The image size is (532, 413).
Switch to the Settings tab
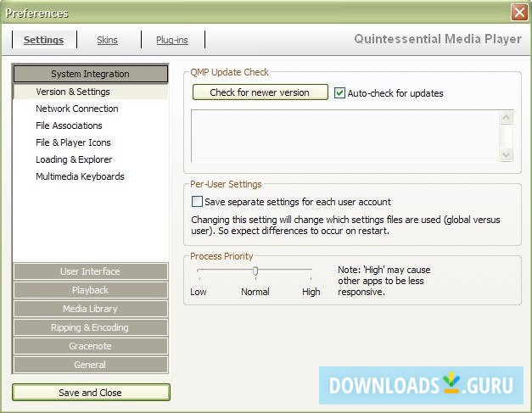(x=44, y=40)
